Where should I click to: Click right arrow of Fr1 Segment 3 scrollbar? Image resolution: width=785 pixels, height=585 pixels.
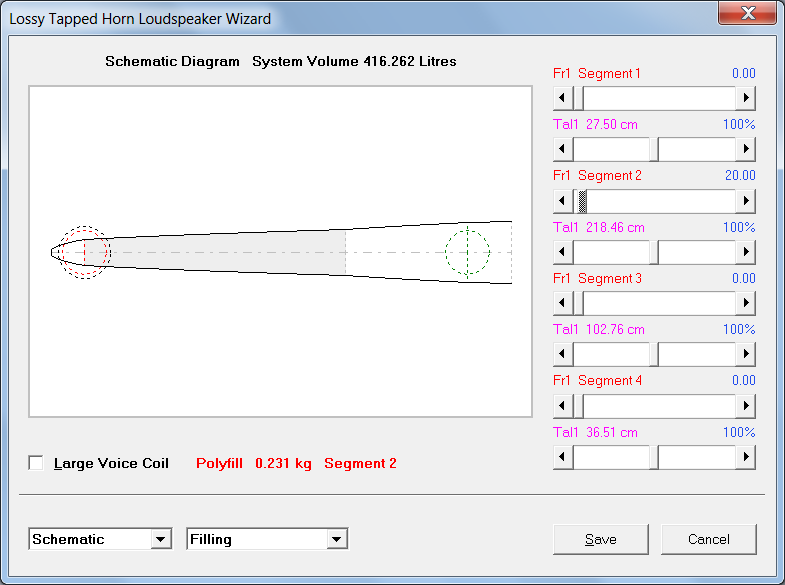coord(745,303)
